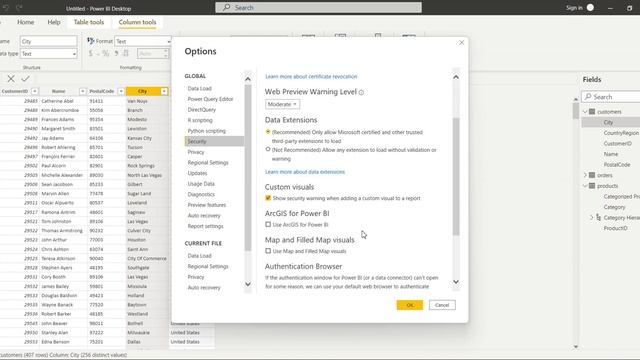Image resolution: width=640 pixels, height=360 pixels.
Task: Click the orders table icon in Fields
Action: [x=592, y=175]
